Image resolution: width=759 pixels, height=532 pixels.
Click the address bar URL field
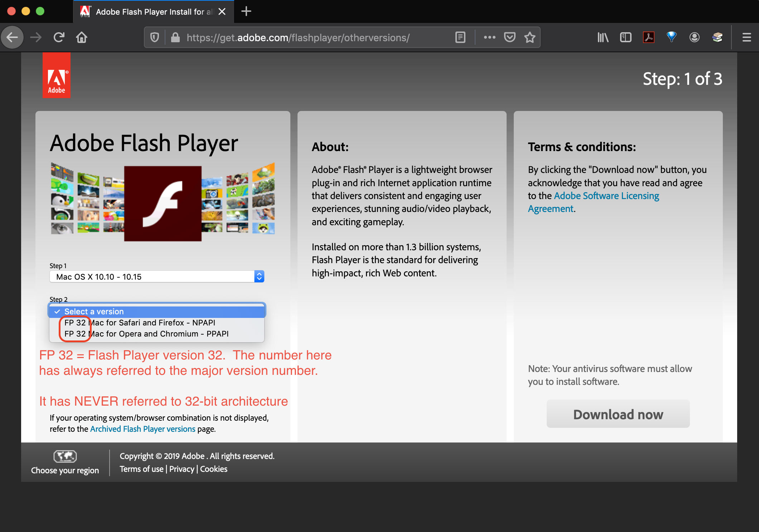298,37
